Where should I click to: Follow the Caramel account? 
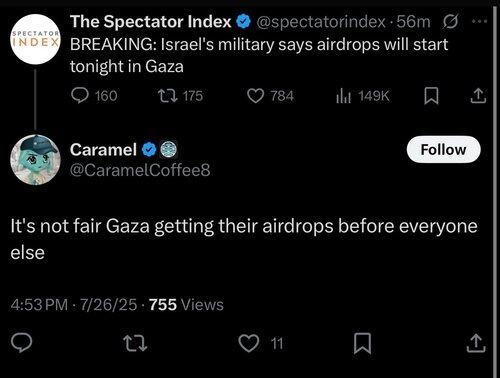click(x=443, y=150)
